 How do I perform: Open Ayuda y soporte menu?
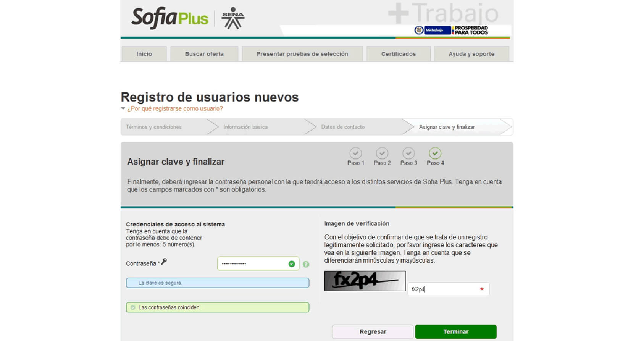[471, 54]
